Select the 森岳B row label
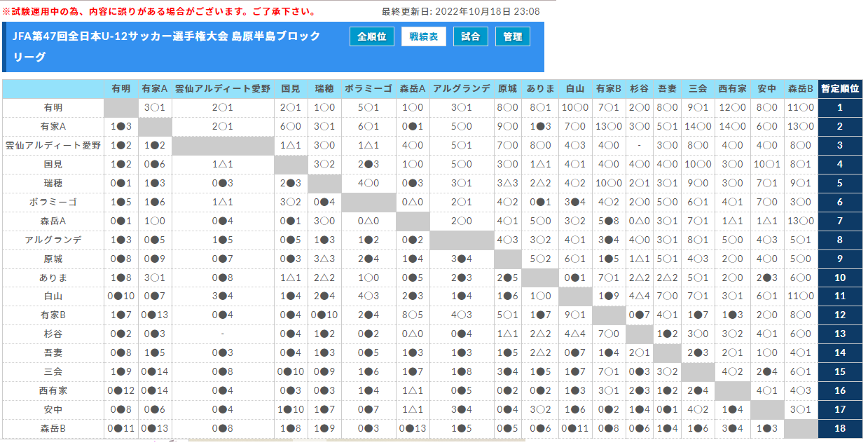The height and width of the screenshot is (445, 868). 53,428
